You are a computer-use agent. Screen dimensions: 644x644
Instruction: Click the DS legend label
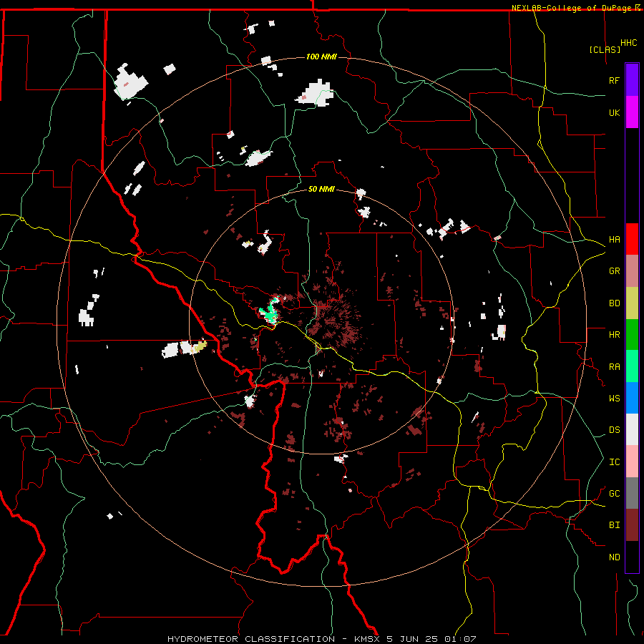(614, 430)
